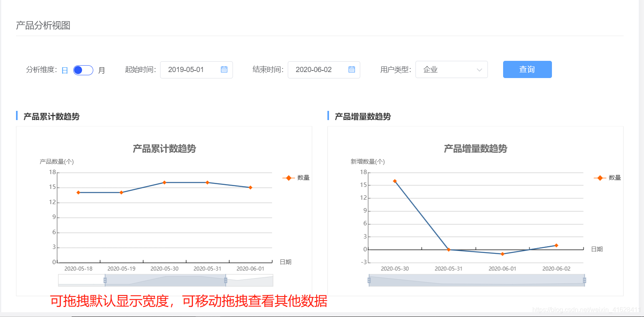The height and width of the screenshot is (317, 644).
Task: Click 2020-05-31 data point in cumulative chart
Action: 207,183
